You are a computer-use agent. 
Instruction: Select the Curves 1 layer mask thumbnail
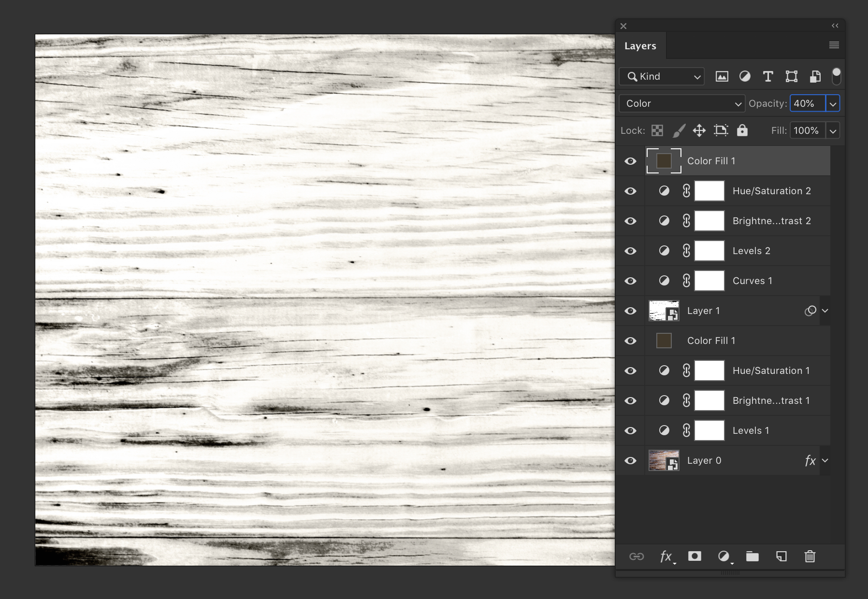click(709, 281)
